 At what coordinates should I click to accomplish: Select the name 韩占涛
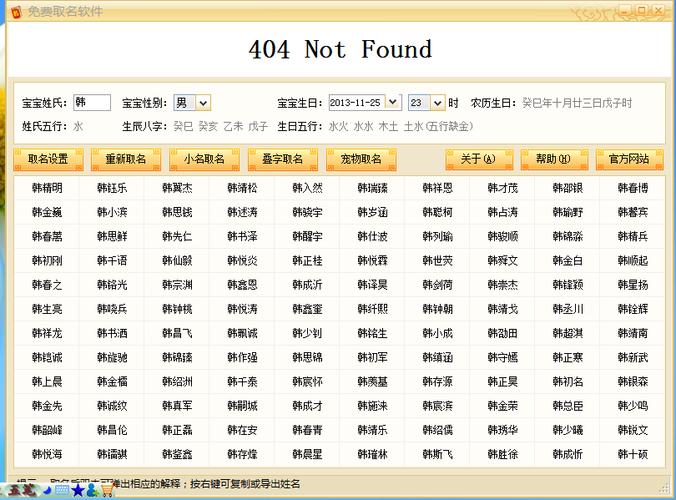(x=503, y=212)
